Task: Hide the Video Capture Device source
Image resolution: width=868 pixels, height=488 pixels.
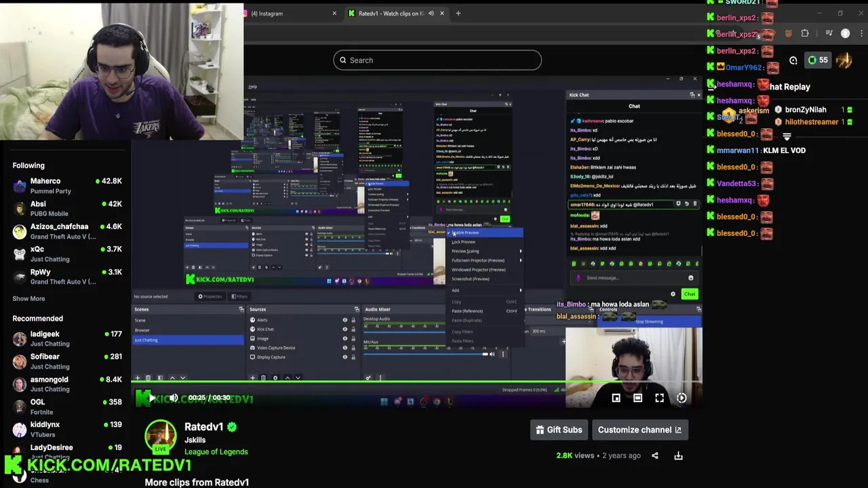Action: [344, 348]
